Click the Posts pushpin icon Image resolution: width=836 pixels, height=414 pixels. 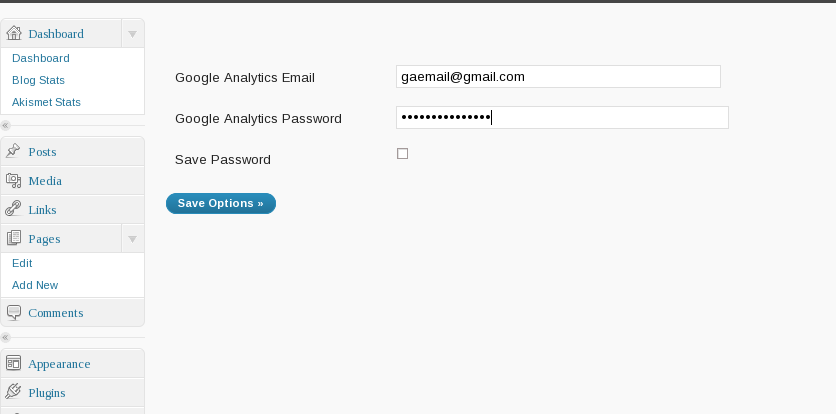point(13,151)
